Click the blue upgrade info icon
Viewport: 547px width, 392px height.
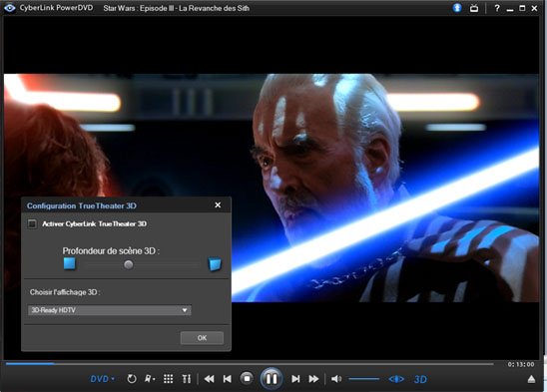[x=457, y=8]
